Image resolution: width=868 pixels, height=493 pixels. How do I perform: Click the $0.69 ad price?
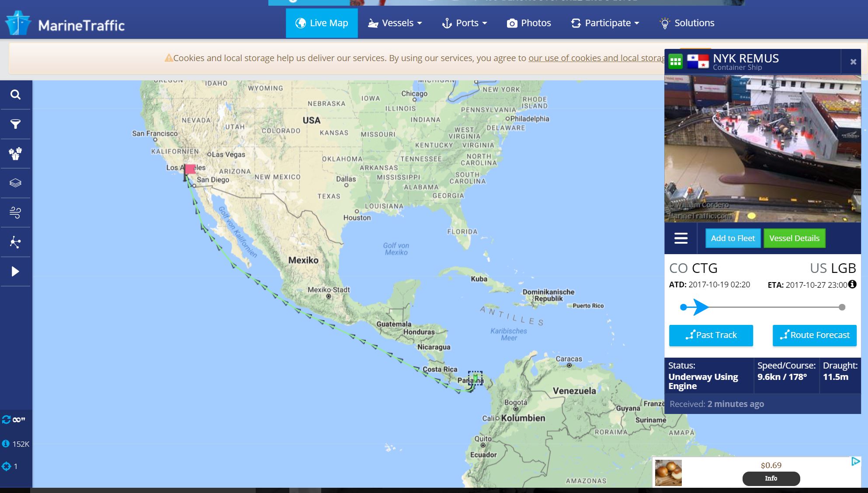(771, 465)
